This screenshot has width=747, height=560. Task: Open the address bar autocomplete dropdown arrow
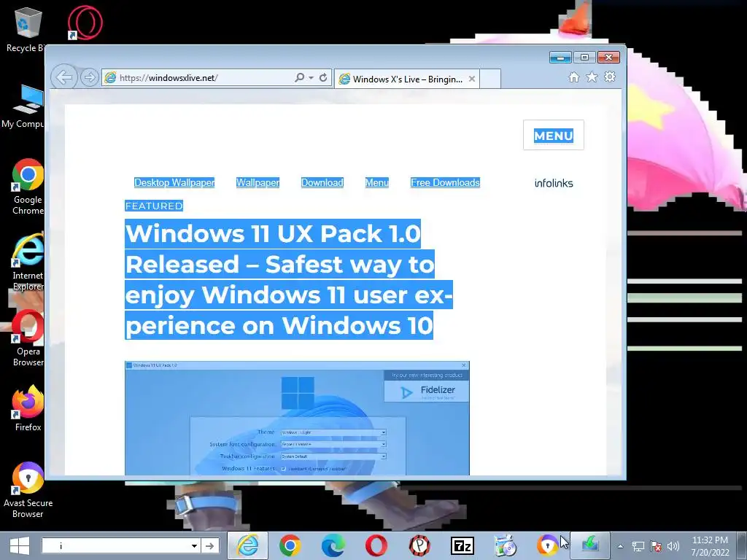click(311, 77)
